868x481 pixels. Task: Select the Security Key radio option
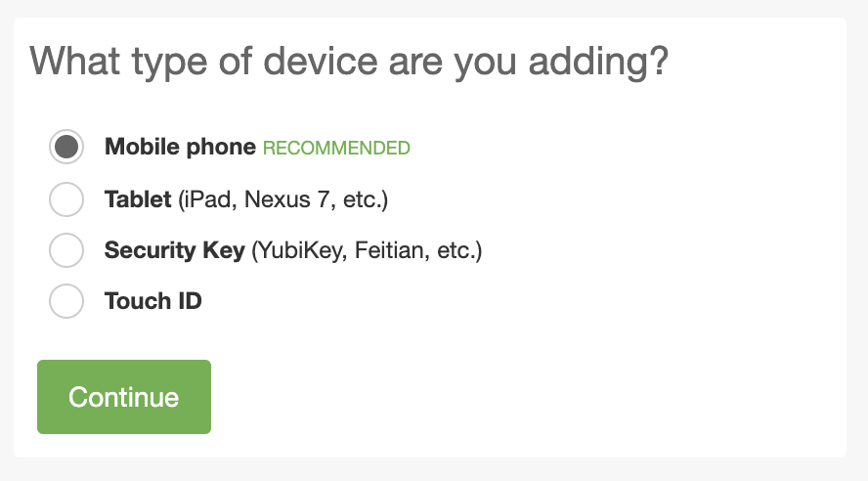(66, 250)
